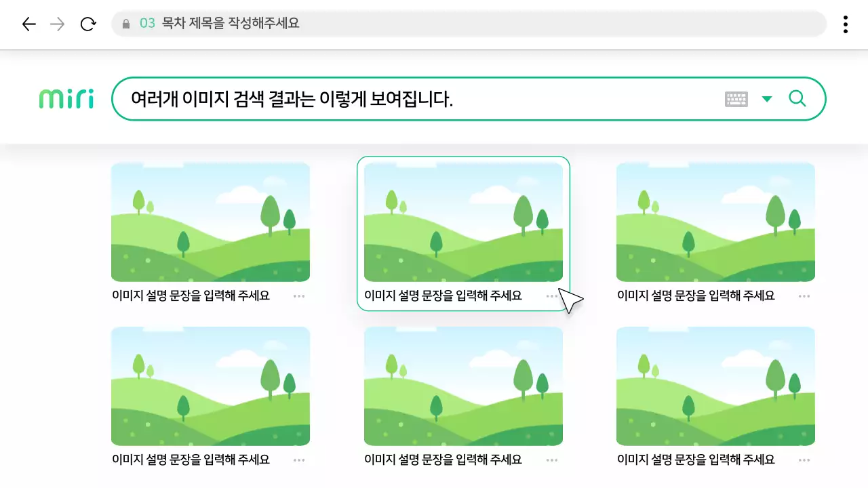Open the on-screen keyboard icon in search bar
This screenshot has height=488, width=868.
737,98
